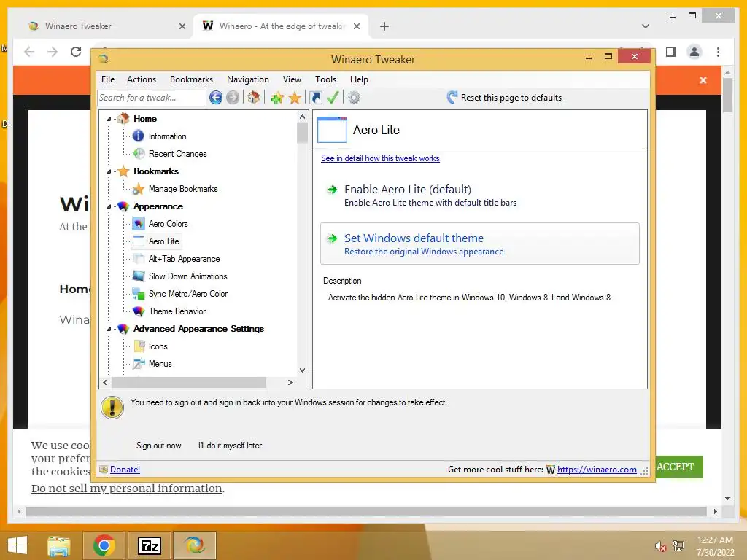Screen dimensions: 747x560
Task: Open Sync Metro/Aero Color tweak
Action: pos(187,294)
